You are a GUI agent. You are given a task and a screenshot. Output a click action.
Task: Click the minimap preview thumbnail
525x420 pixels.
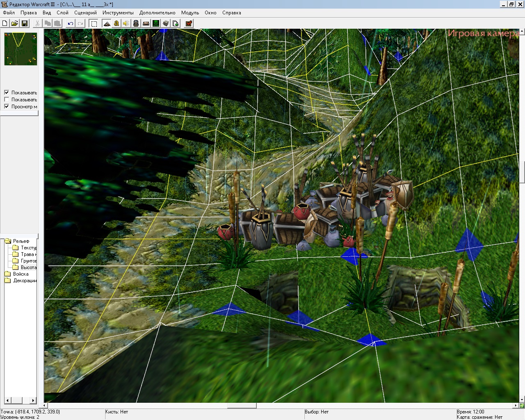tap(21, 49)
